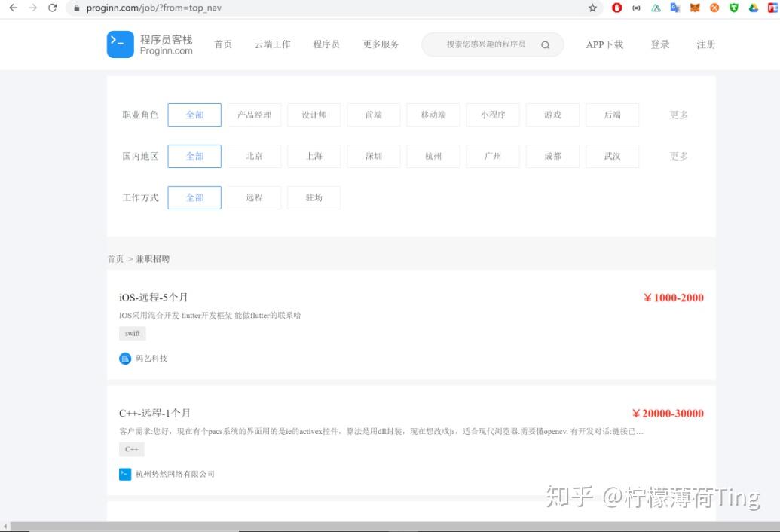Click the 码艺科技 company avatar icon

point(125,359)
